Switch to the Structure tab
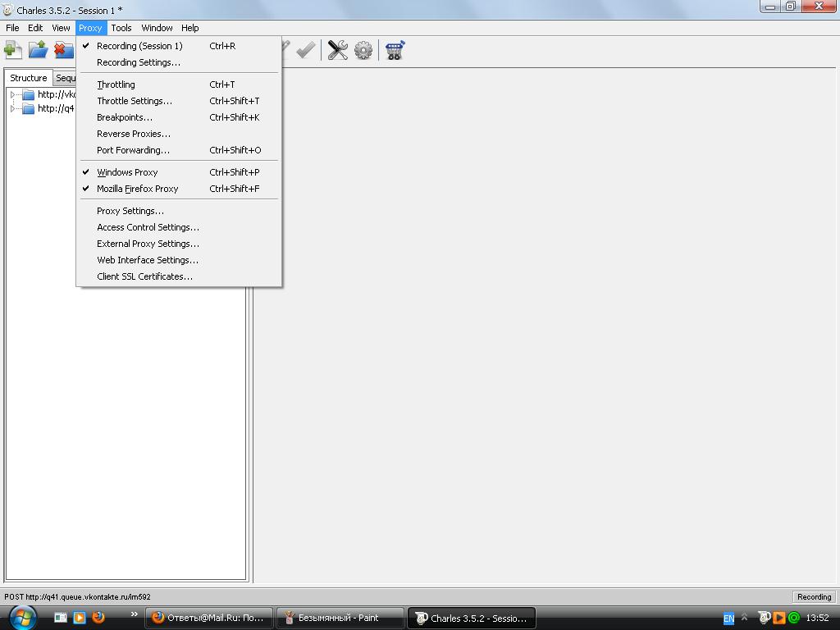 (x=29, y=78)
